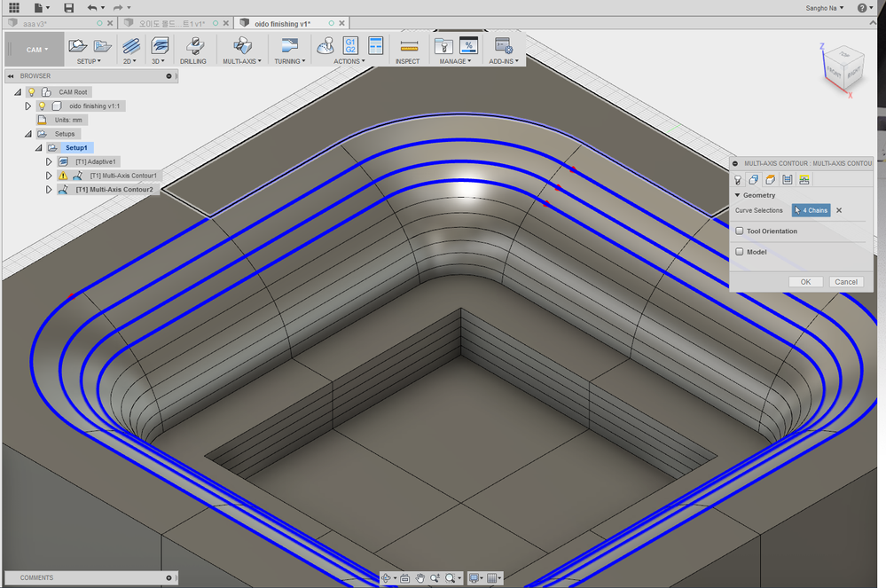Open the data panel grid icon
Viewport: 886px width, 588px height.
pyautogui.click(x=14, y=7)
